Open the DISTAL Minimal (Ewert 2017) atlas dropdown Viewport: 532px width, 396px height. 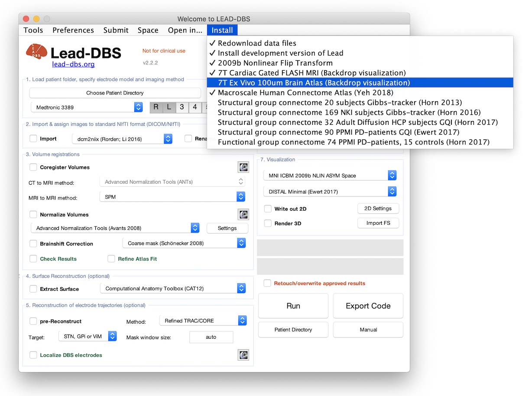[x=330, y=191]
